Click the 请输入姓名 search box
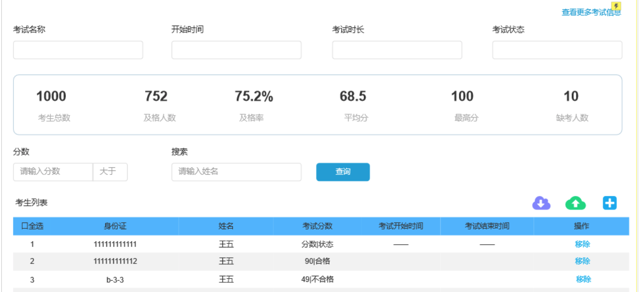The height and width of the screenshot is (292, 644). pyautogui.click(x=236, y=172)
